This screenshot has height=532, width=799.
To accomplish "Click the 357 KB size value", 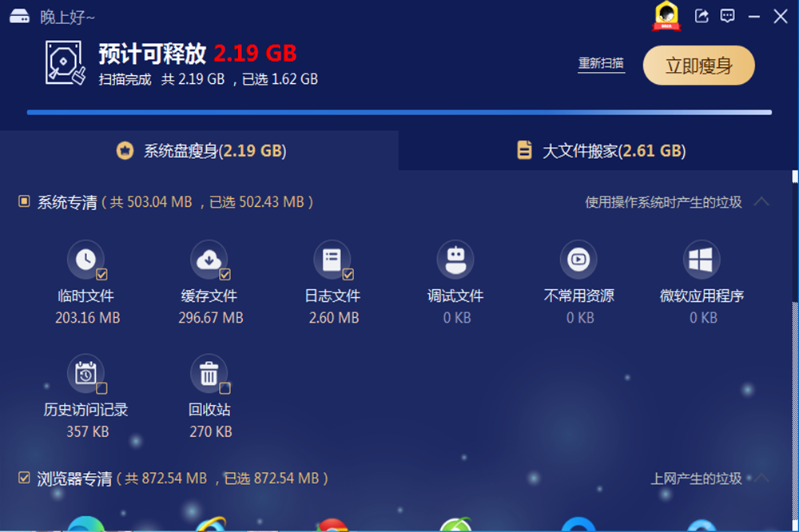I will coord(88,431).
